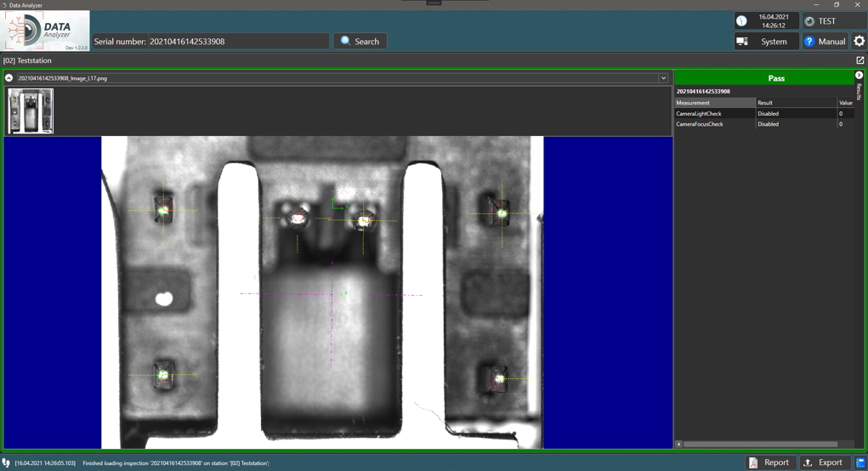This screenshot has height=471, width=868.
Task: Generate the PDF Report
Action: click(x=769, y=462)
